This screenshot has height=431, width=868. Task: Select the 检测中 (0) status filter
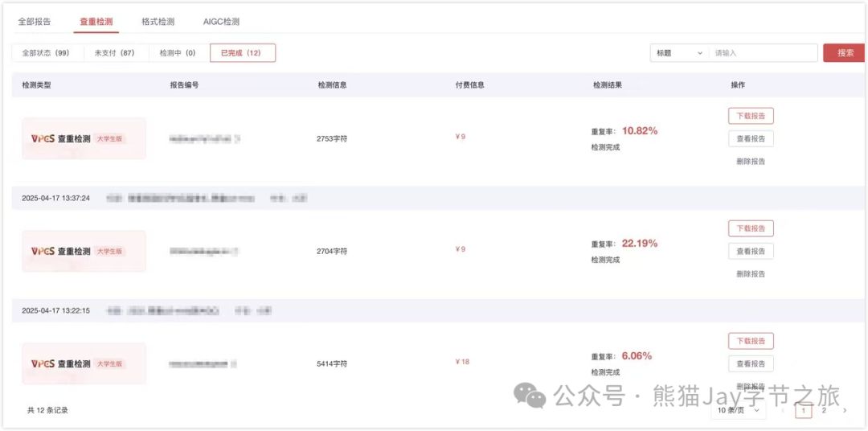click(178, 53)
